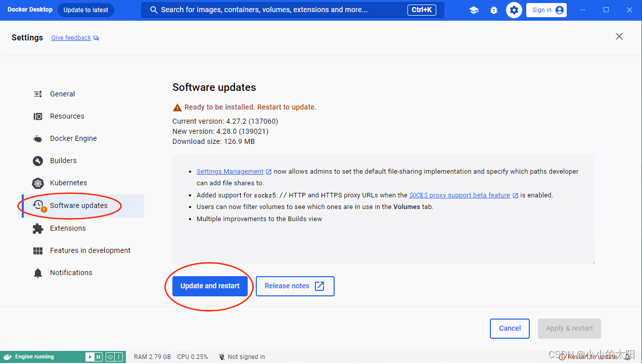Click the Settings gear icon in header
Screen dimensions: 642x364
[x=514, y=10]
